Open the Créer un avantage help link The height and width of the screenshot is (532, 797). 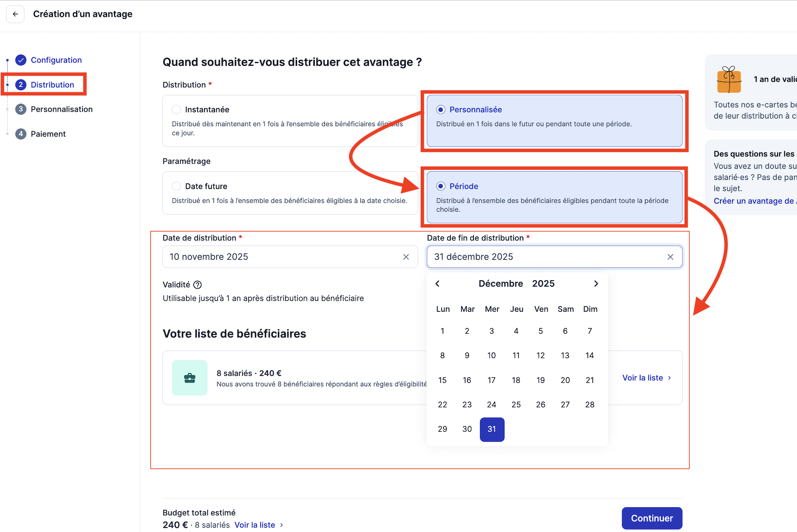point(755,201)
